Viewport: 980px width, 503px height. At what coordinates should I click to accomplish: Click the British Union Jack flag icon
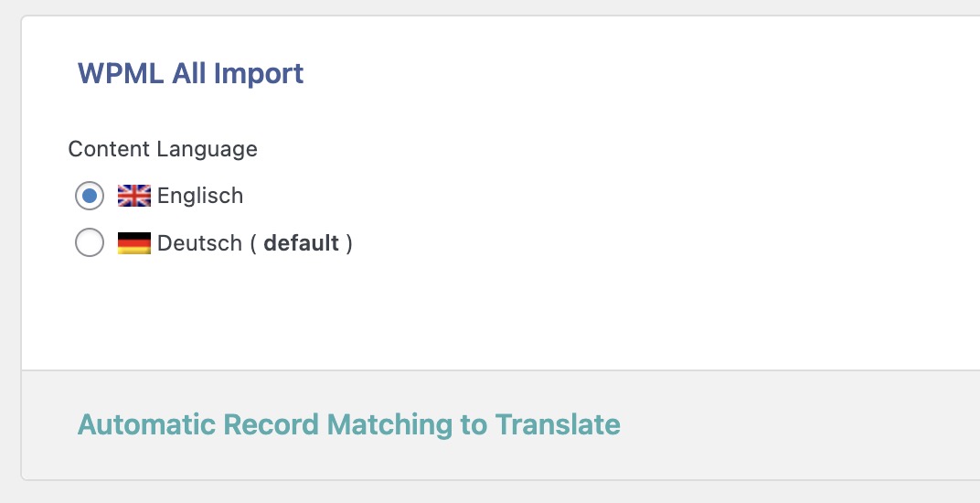click(x=134, y=196)
